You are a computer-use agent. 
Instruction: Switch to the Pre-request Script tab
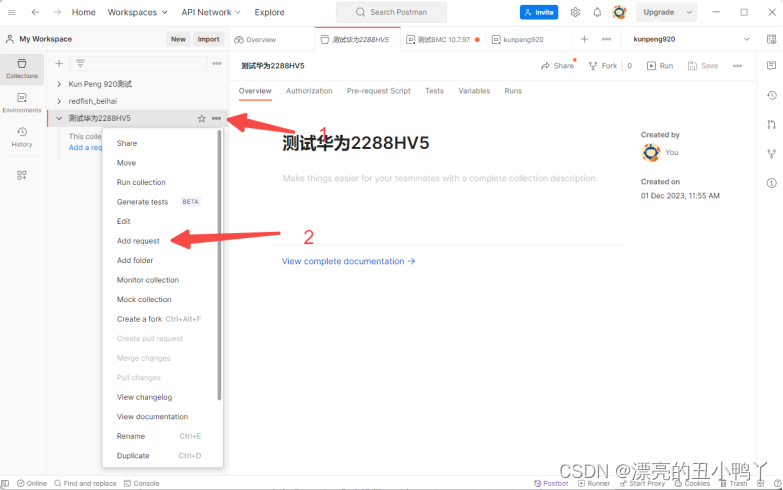click(x=379, y=91)
